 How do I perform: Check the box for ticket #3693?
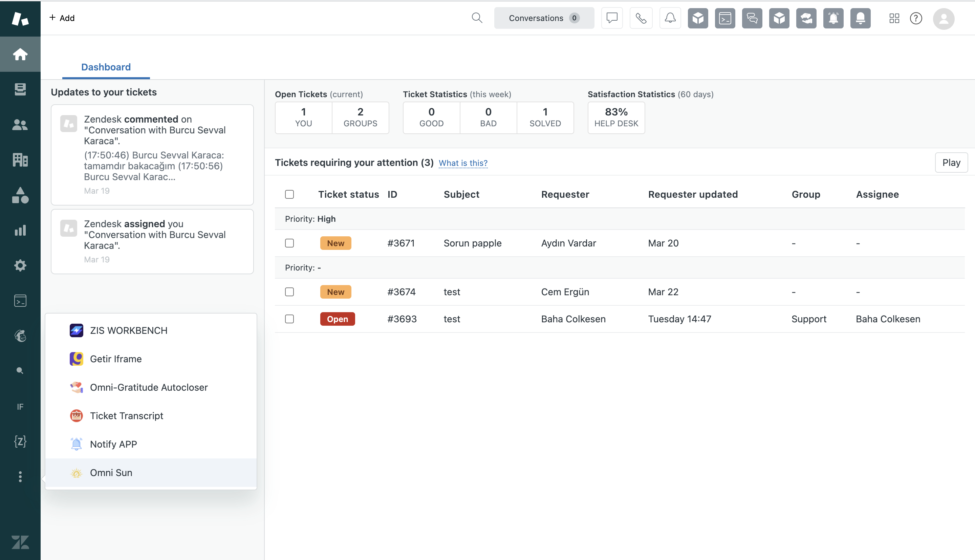[289, 319]
